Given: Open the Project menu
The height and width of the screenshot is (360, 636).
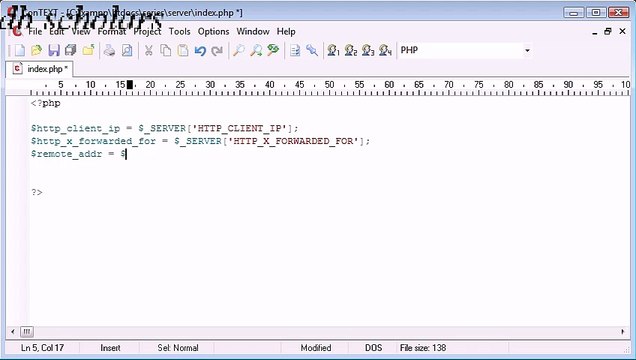Looking at the screenshot, I should (147, 32).
